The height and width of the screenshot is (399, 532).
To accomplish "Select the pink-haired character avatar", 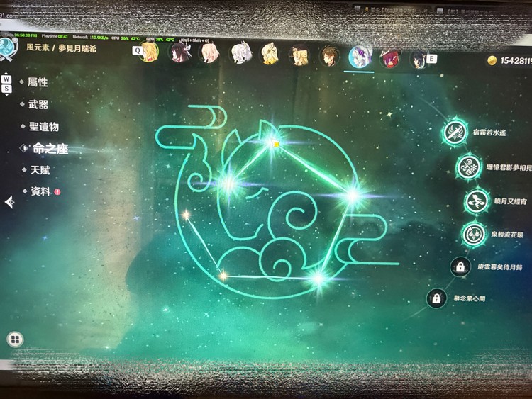I will coord(210,53).
